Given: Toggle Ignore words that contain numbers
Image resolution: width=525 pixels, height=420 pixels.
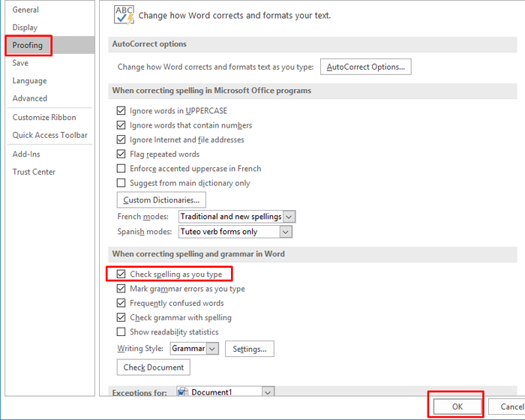Looking at the screenshot, I should (121, 125).
